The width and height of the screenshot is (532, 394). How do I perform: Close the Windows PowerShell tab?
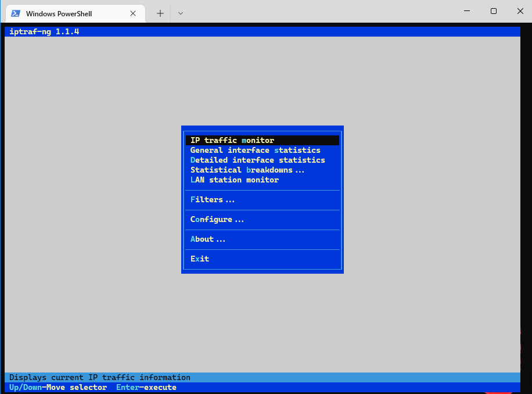(x=133, y=13)
